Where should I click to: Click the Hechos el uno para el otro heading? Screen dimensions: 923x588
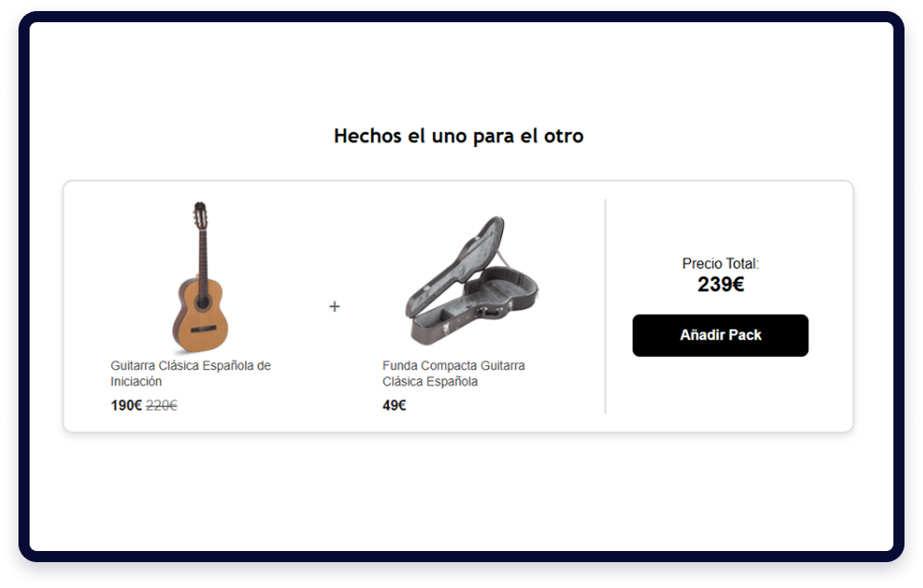[x=459, y=136]
